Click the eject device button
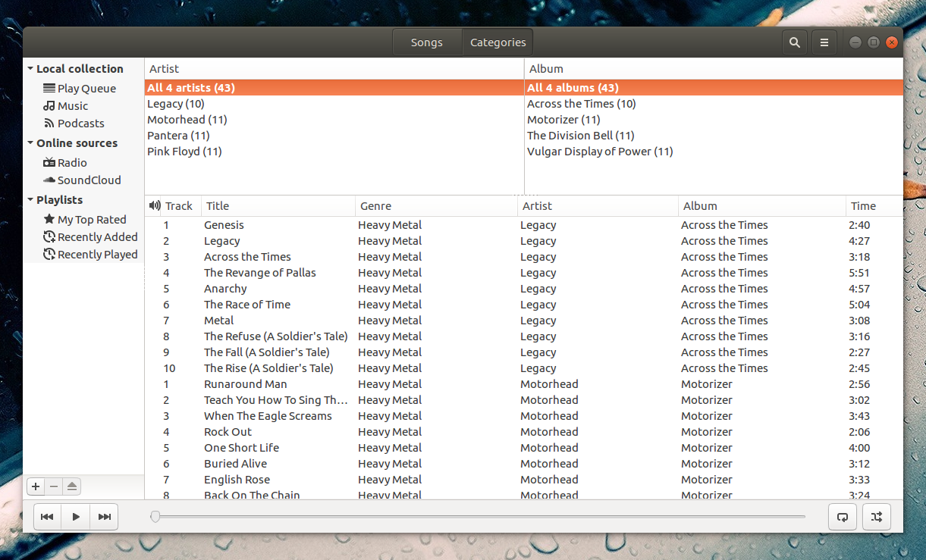 [x=72, y=486]
